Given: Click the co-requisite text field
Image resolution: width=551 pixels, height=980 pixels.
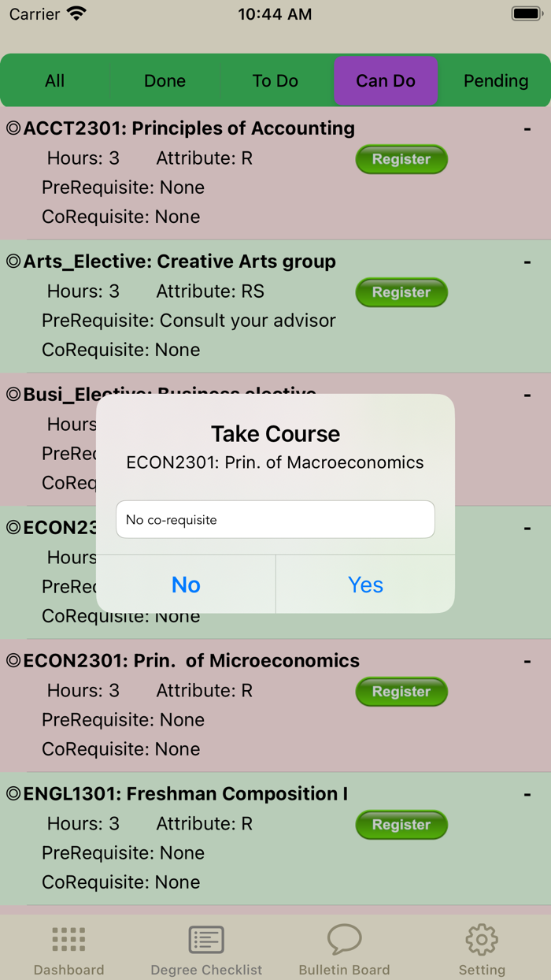Looking at the screenshot, I should [275, 519].
